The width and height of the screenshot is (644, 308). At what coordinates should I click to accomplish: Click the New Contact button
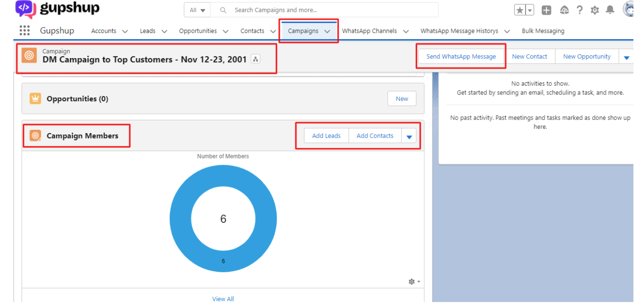530,57
